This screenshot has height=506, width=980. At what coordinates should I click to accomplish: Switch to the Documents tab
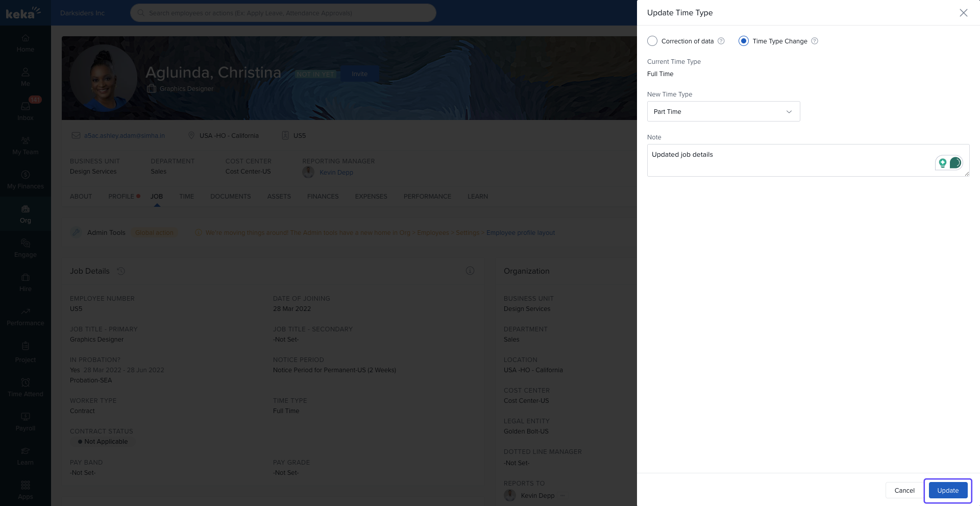pyautogui.click(x=230, y=197)
